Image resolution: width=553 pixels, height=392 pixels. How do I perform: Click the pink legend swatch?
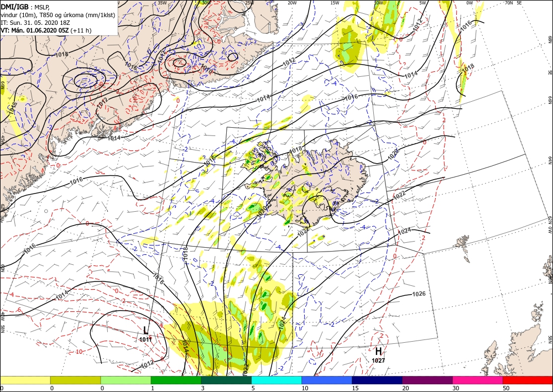[478, 380]
